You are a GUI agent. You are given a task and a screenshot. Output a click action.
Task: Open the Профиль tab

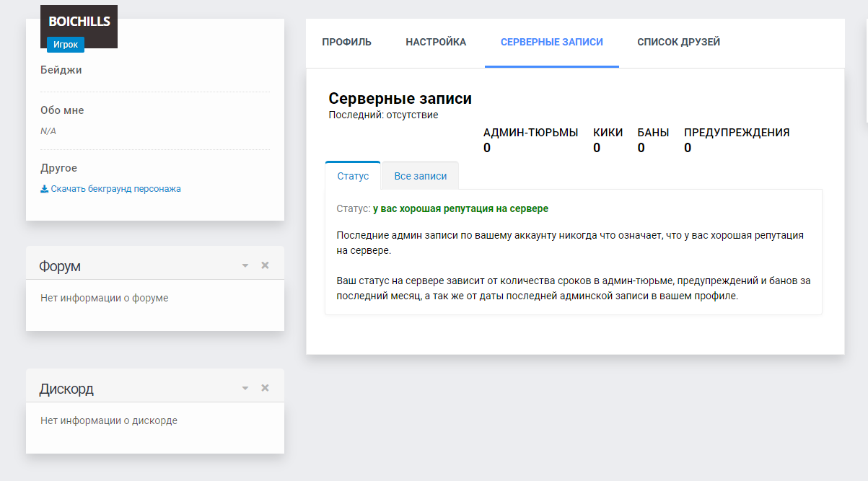346,42
